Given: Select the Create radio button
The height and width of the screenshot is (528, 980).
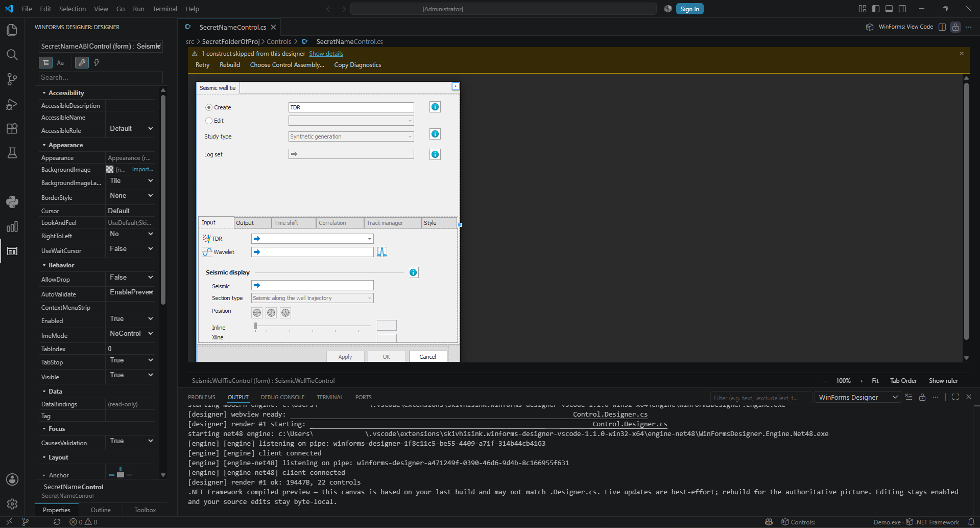Looking at the screenshot, I should (209, 107).
